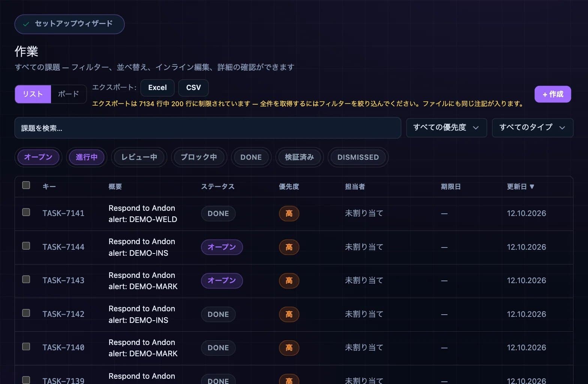Sort by the キー column header
This screenshot has width=588, height=384.
pyautogui.click(x=49, y=187)
